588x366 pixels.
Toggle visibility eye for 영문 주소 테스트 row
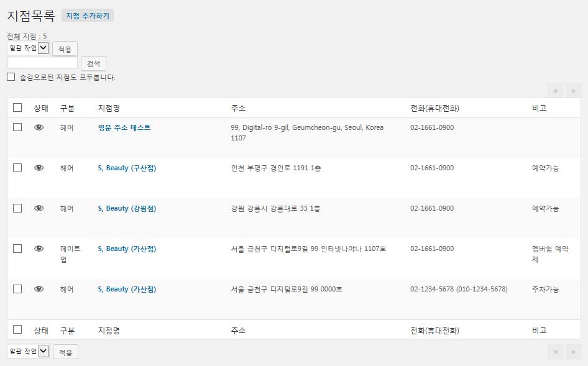[x=39, y=127]
